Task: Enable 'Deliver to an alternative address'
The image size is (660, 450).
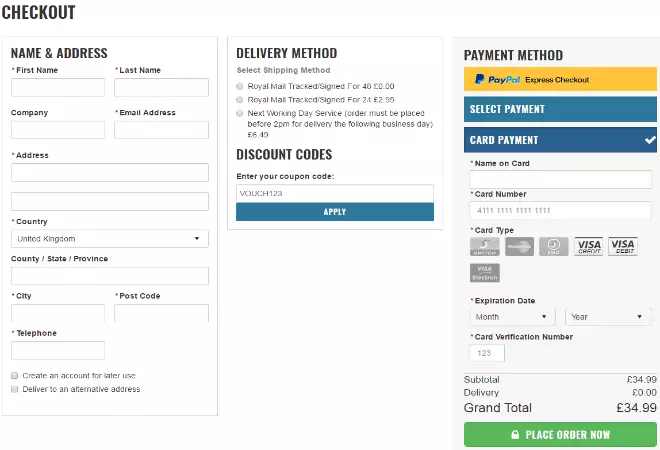Action: click(15, 389)
